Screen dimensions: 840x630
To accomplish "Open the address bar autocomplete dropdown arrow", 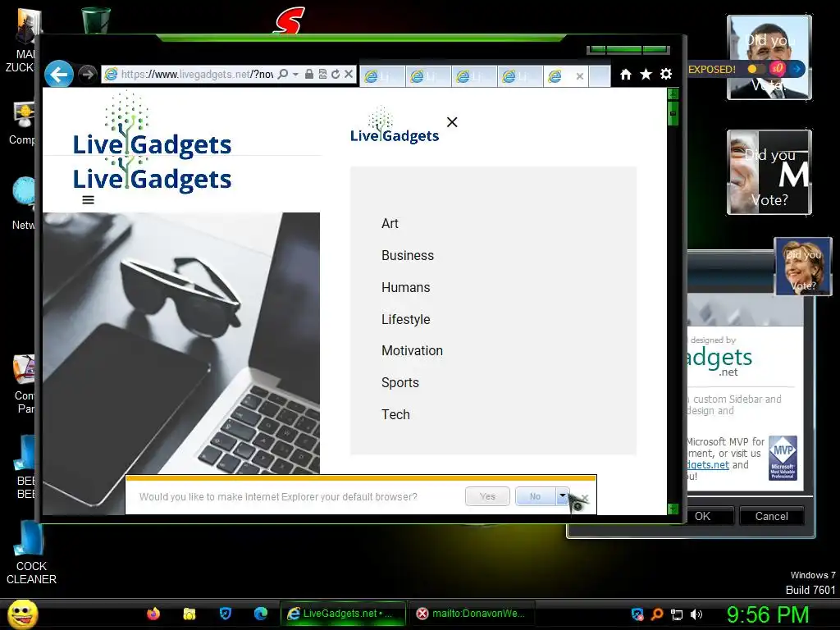I will point(295,74).
